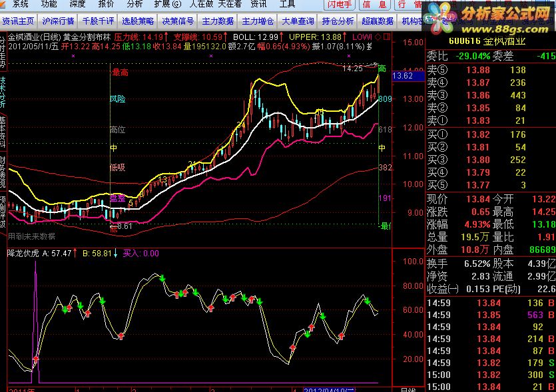Select the 买② 13.81 order row

tap(491, 147)
